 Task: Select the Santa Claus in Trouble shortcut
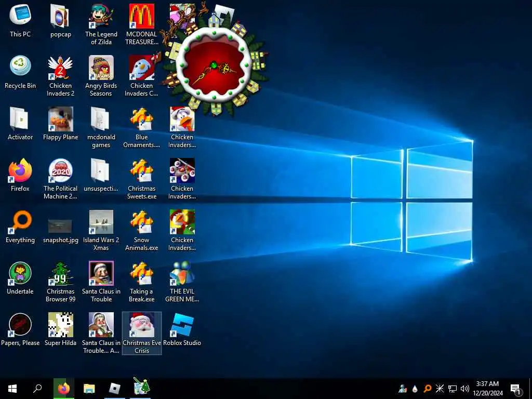pos(101,282)
